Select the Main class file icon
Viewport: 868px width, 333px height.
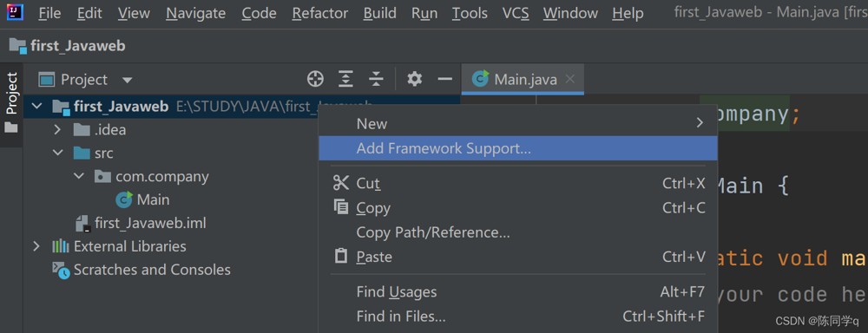[x=123, y=199]
